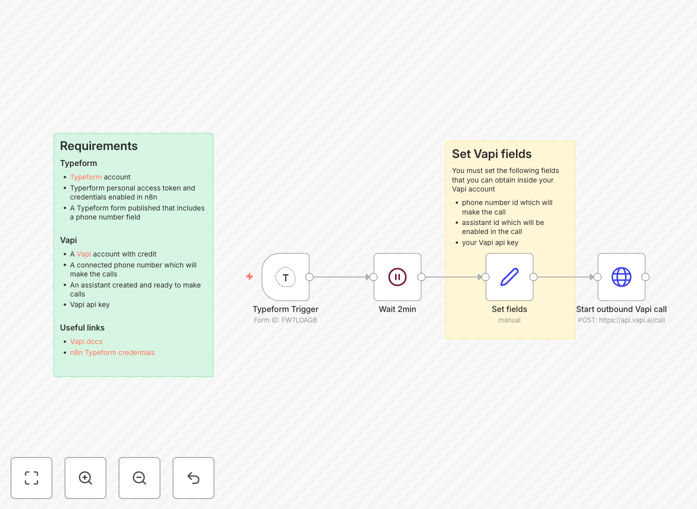Viewport: 697px width, 509px height.
Task: Click the Typeform Trigger output connector
Action: tap(310, 277)
